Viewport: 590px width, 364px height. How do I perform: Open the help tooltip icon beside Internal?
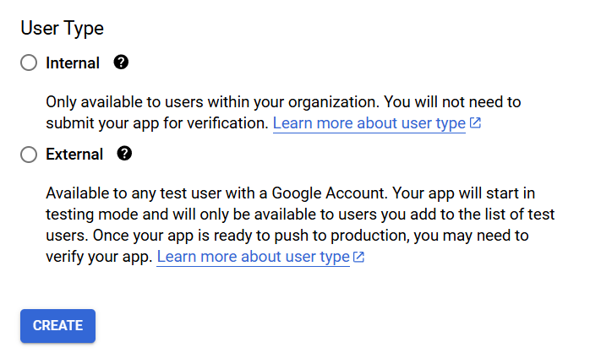tap(121, 62)
